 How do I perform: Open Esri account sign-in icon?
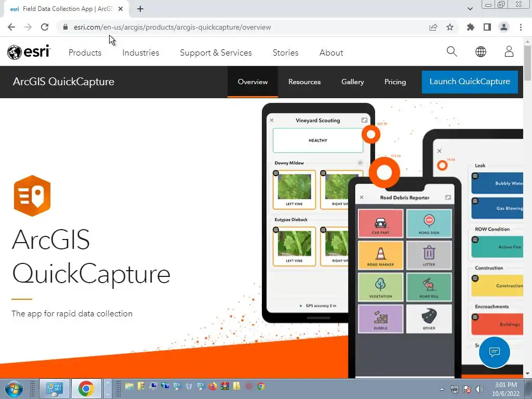pos(509,51)
